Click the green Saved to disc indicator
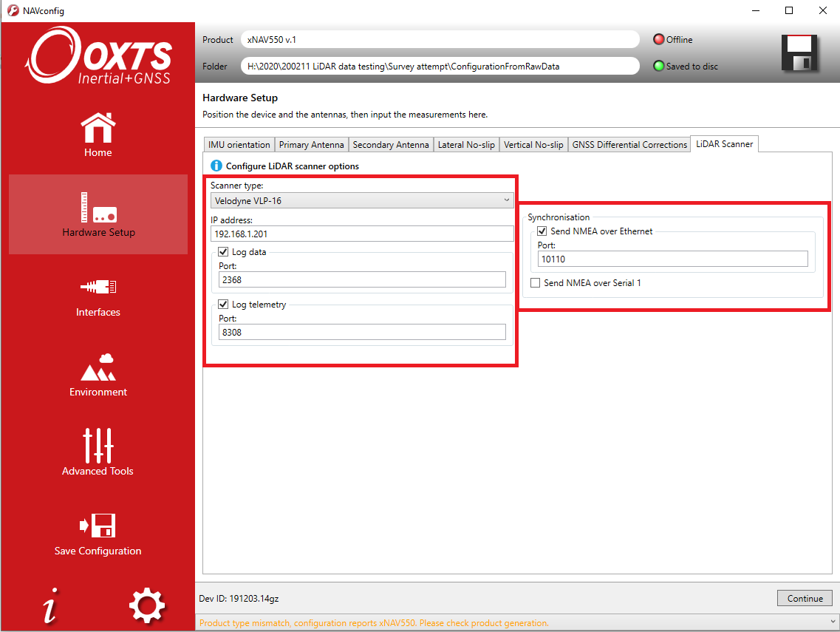The width and height of the screenshot is (840, 632). 658,66
